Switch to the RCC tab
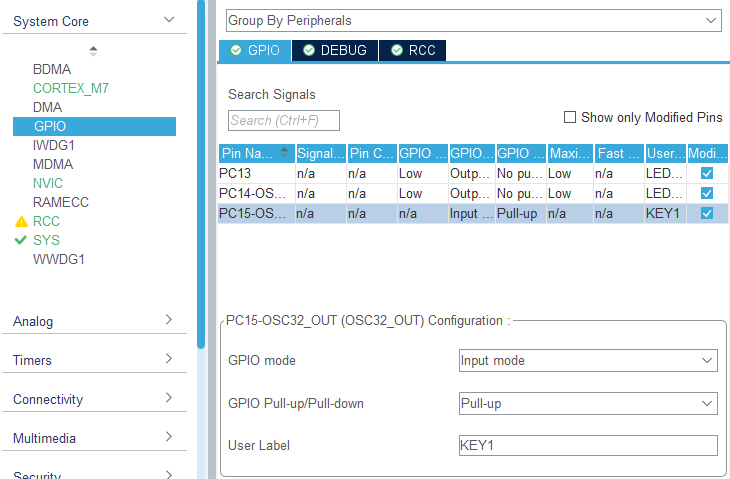This screenshot has width=730, height=479. click(x=412, y=50)
